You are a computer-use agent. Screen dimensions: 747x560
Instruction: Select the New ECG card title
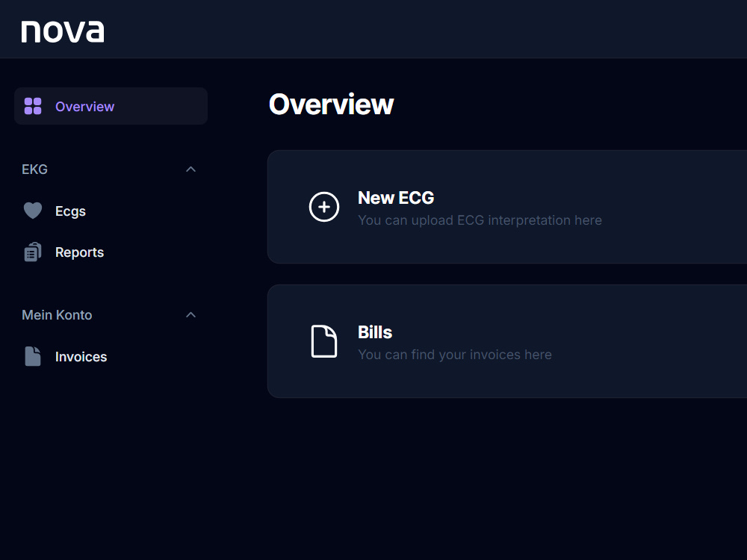click(x=396, y=198)
